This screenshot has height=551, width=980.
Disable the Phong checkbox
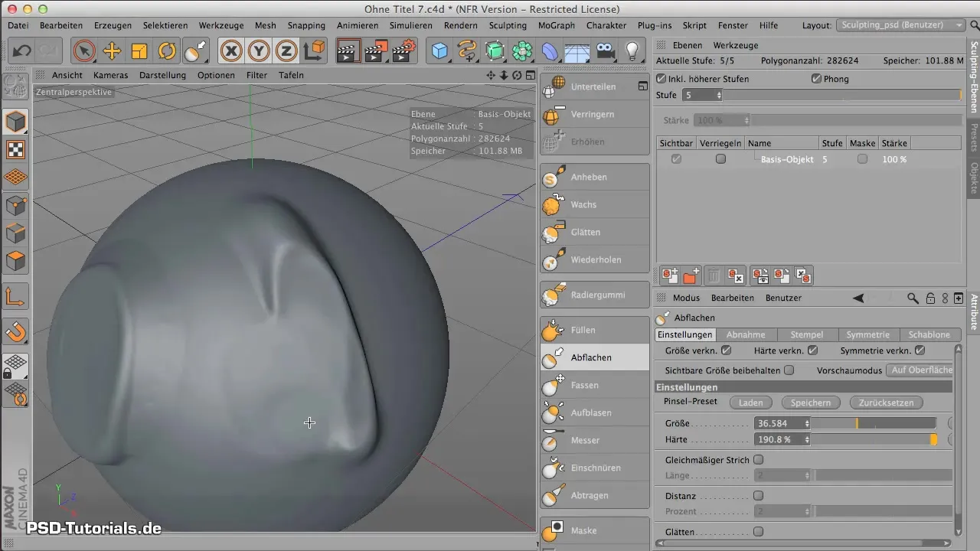(x=816, y=79)
